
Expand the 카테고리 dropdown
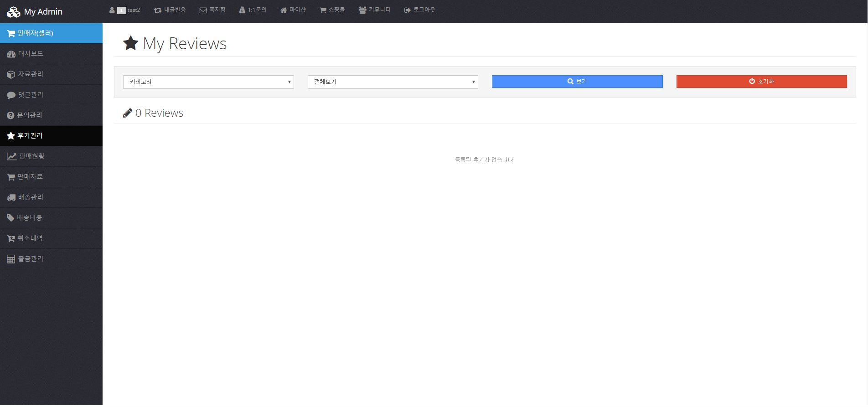coord(208,82)
